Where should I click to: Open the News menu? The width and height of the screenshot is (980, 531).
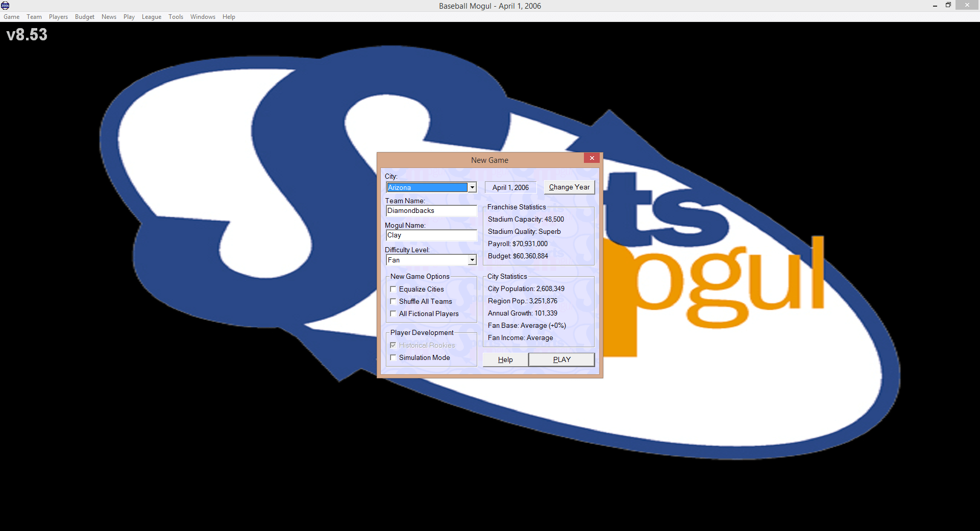pos(109,17)
